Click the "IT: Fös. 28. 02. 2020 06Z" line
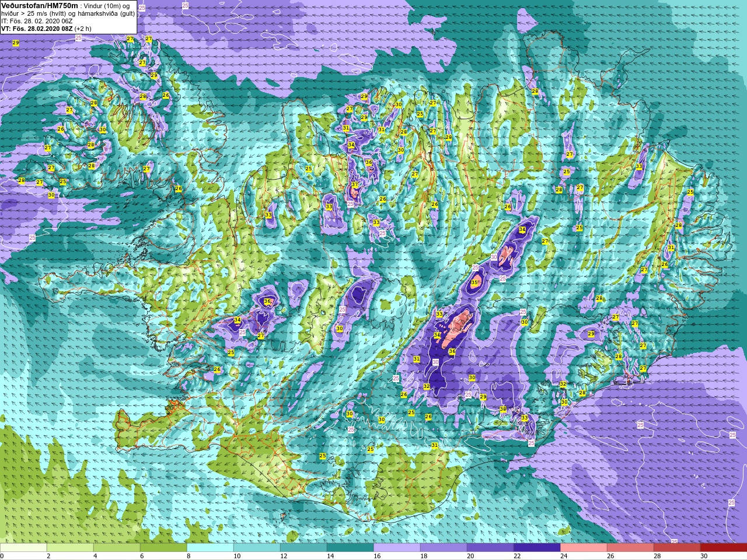Image resolution: width=747 pixels, height=560 pixels. tap(37, 20)
